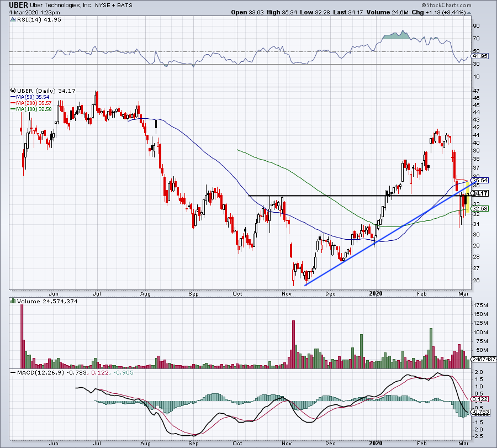The image size is (497, 448).
Task: Click the -2.5 label on MACD axis
Action: (478, 436)
